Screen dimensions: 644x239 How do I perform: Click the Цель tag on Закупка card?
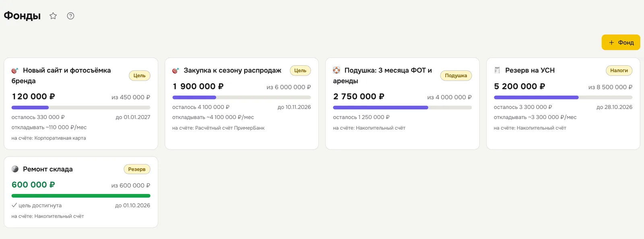pos(300,70)
